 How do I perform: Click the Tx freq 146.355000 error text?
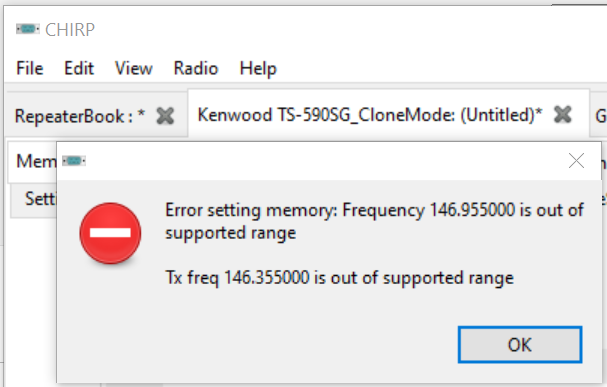tap(339, 278)
